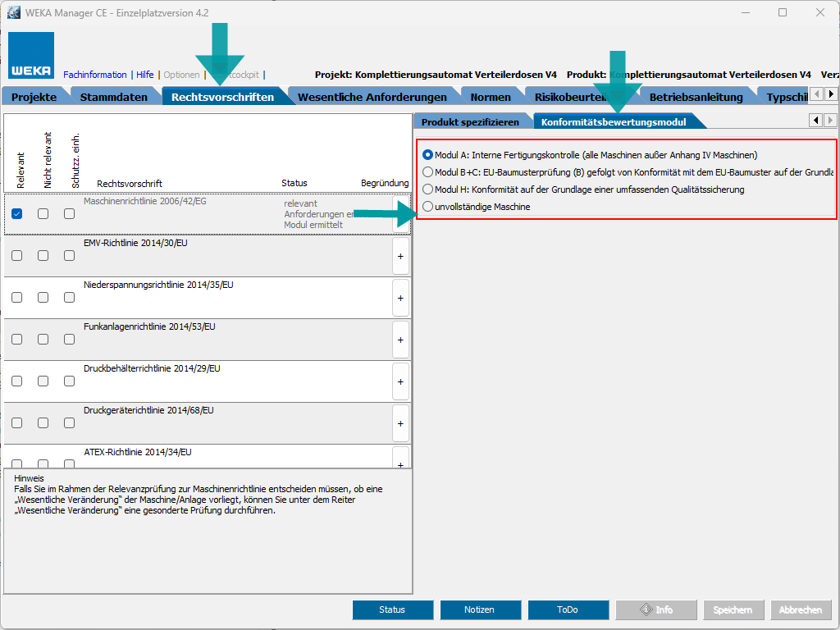Open the Betriebsanleitung tab

(x=696, y=97)
